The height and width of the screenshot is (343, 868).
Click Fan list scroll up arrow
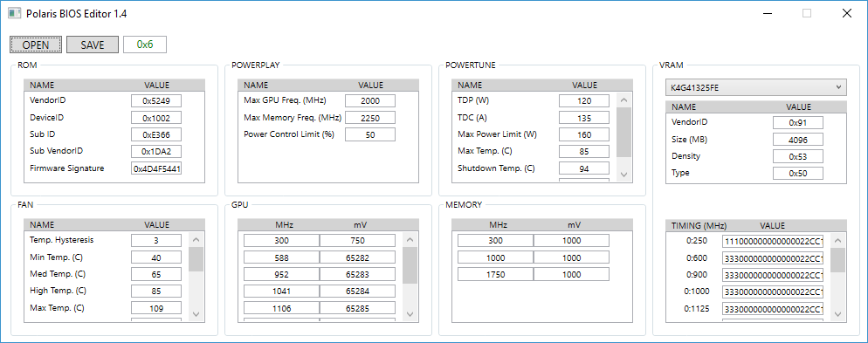196,239
